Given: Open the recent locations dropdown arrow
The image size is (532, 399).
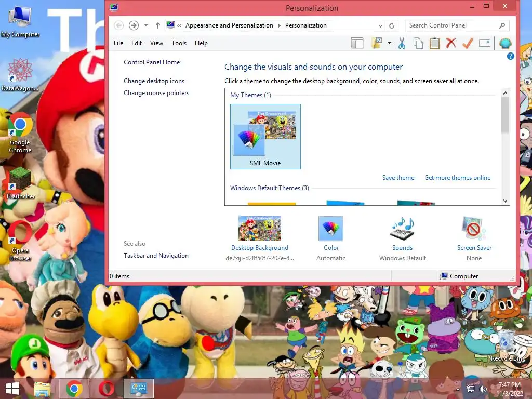Looking at the screenshot, I should coord(146,25).
